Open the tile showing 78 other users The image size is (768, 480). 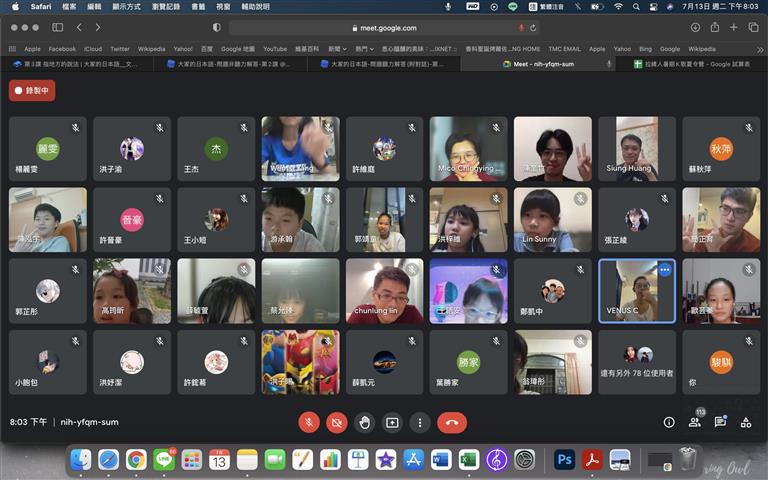(x=637, y=362)
